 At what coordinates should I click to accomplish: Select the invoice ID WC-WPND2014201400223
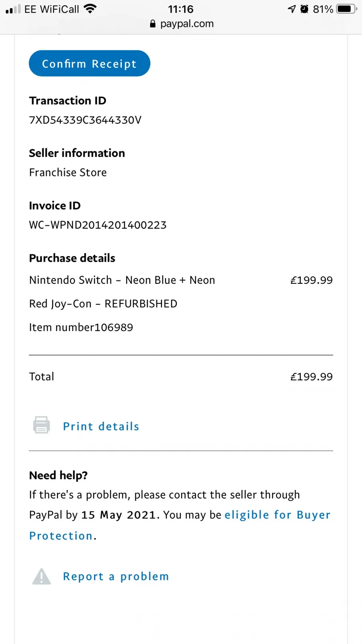pyautogui.click(x=98, y=225)
